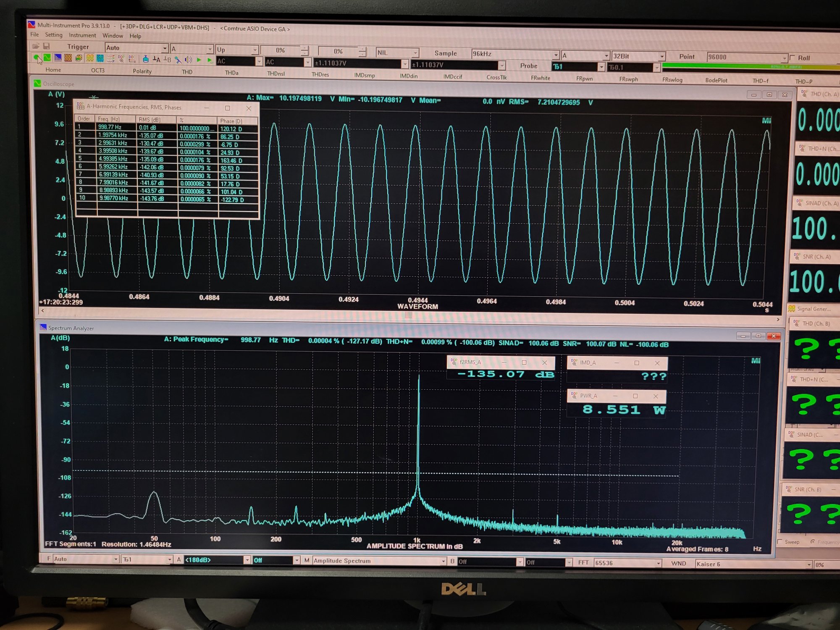840x630 pixels.
Task: Open the 96kHz sample rate dropdown
Action: coord(515,54)
